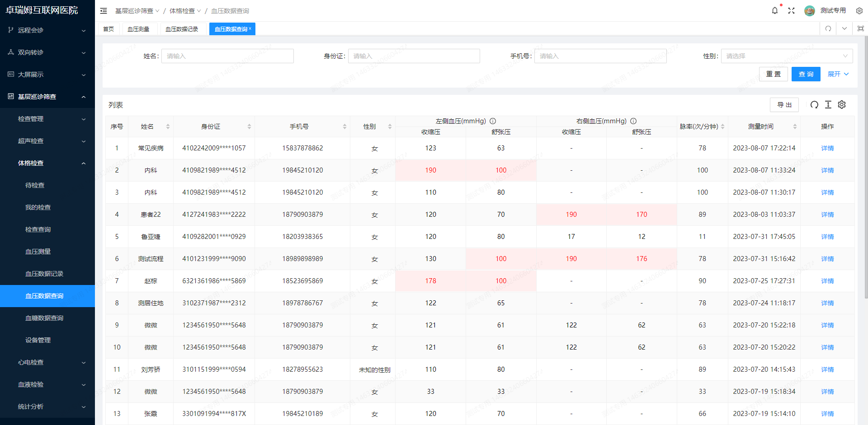The image size is (868, 425).
Task: Expand 心电检查 submenu
Action: point(47,362)
